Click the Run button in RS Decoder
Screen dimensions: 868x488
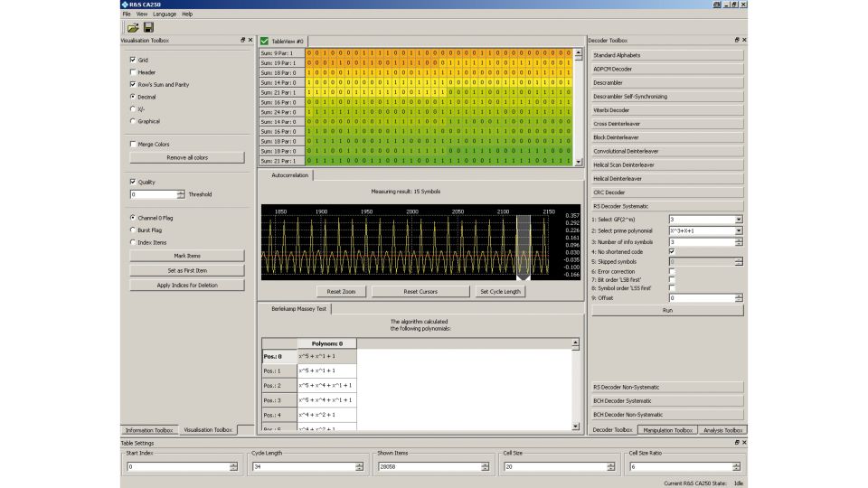667,310
